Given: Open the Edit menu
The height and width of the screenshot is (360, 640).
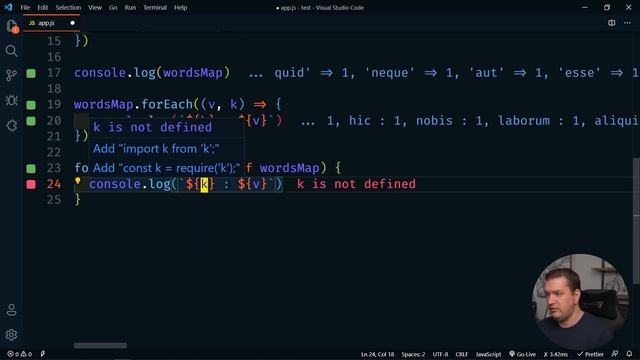Looking at the screenshot, I should (x=42, y=7).
